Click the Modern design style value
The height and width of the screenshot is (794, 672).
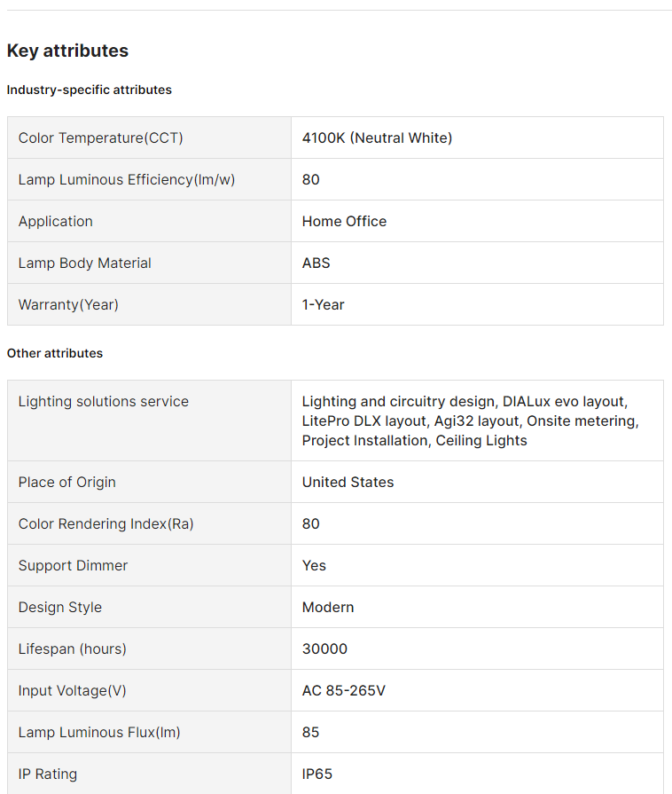(328, 607)
